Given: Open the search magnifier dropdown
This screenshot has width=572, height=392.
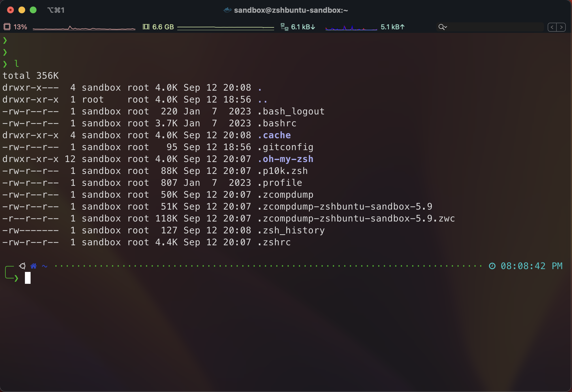Looking at the screenshot, I should 443,27.
